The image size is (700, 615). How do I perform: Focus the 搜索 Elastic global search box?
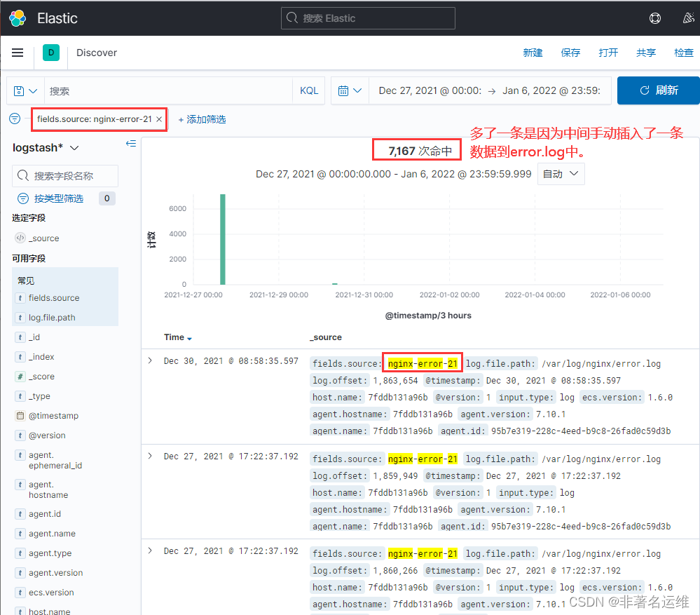point(368,18)
